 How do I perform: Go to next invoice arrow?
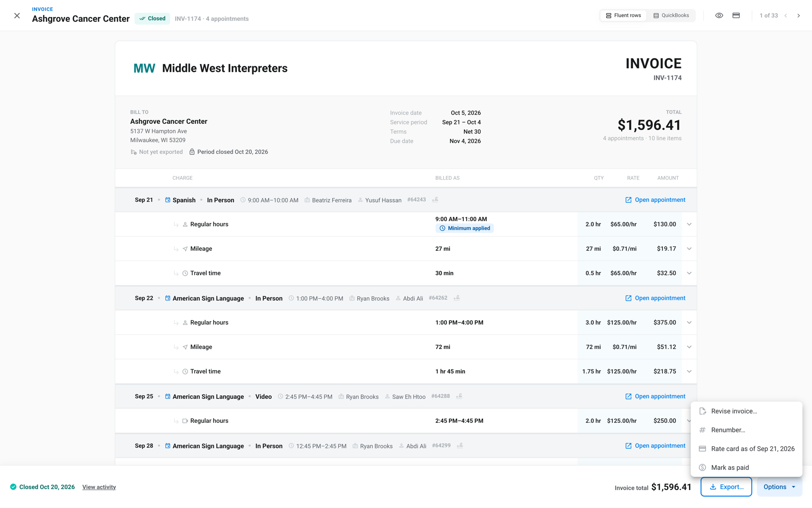tap(798, 16)
